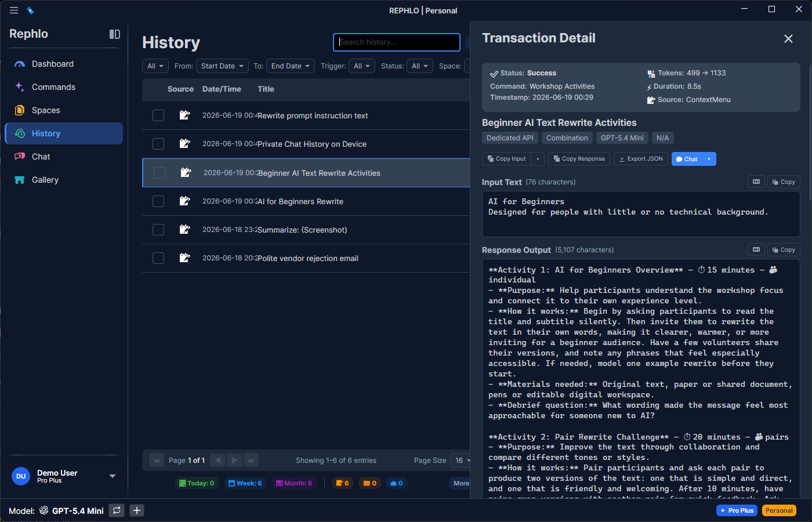Click the Today: 0 stat badge
This screenshot has width=812, height=522.
coord(197,483)
